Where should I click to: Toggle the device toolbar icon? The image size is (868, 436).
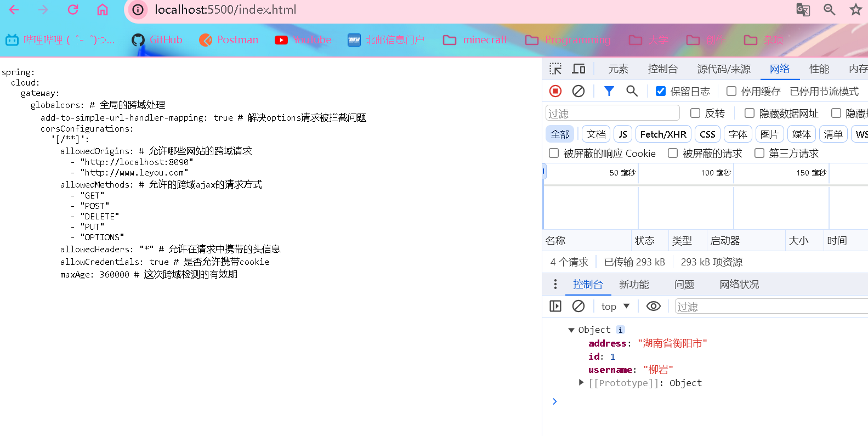(x=578, y=69)
